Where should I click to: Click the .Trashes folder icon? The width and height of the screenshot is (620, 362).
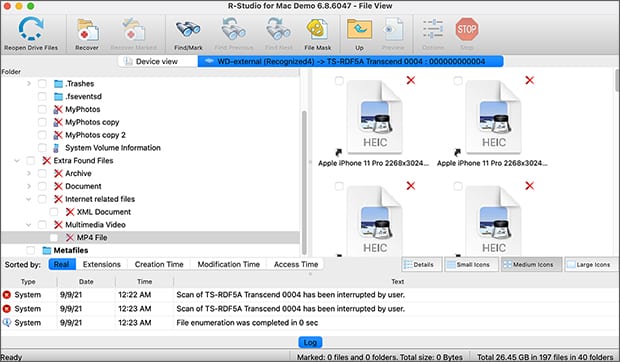[x=59, y=84]
